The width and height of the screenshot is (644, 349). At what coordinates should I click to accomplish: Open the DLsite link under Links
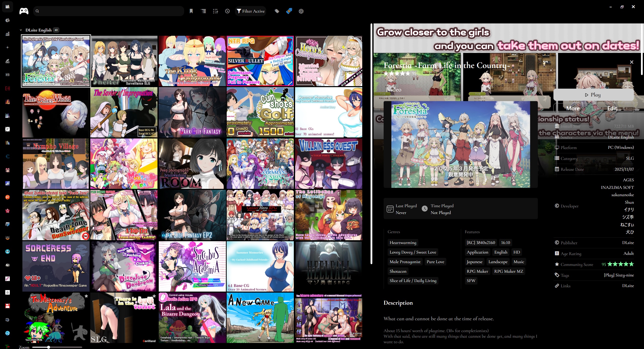tap(628, 286)
